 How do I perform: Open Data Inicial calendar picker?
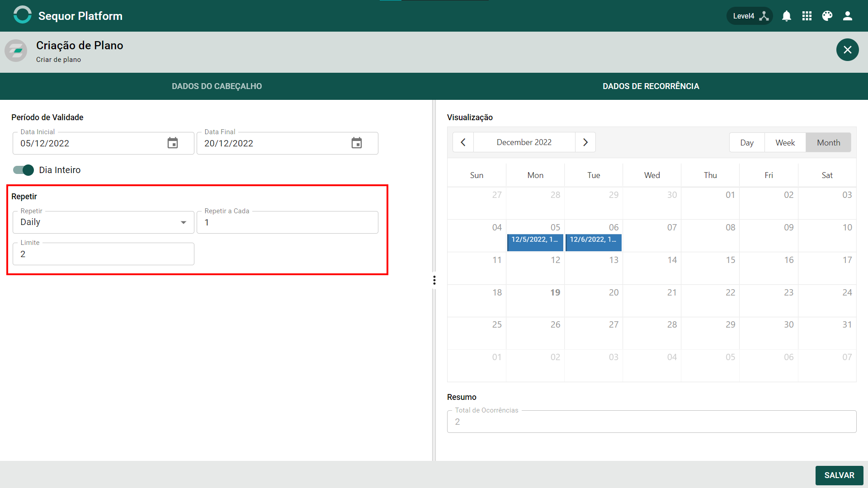[173, 143]
